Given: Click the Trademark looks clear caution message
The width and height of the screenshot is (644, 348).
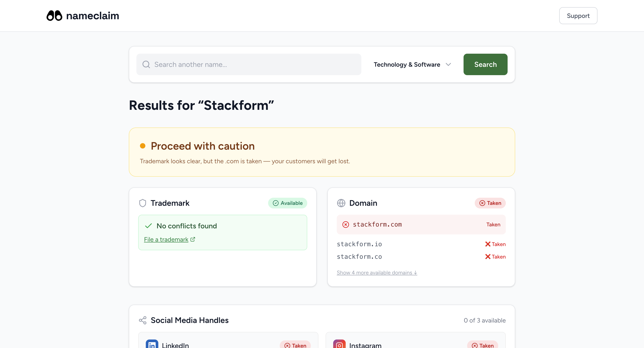Looking at the screenshot, I should pyautogui.click(x=245, y=161).
